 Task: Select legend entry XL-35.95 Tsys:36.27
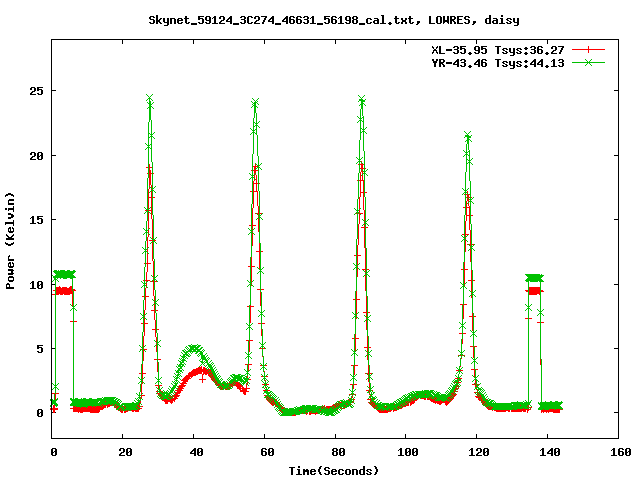498,50
